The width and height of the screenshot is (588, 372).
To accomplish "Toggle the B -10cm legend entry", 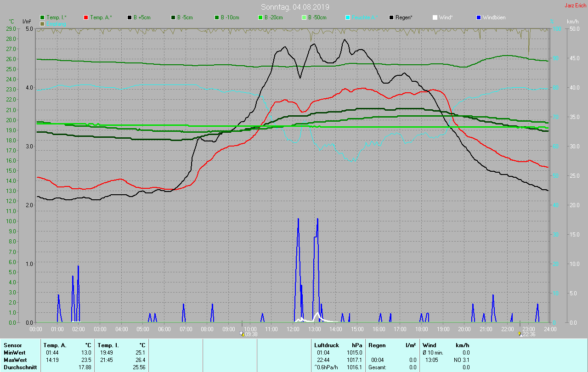I will (228, 17).
